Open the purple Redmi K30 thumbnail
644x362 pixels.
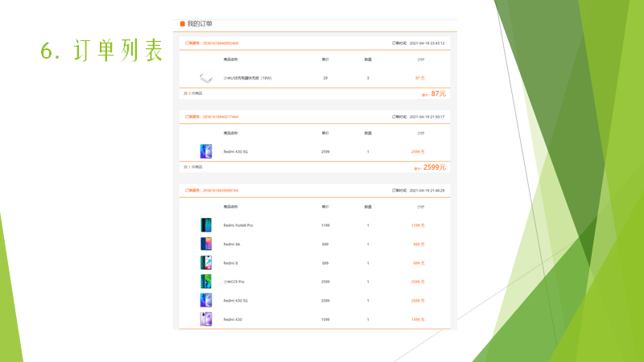[206, 319]
